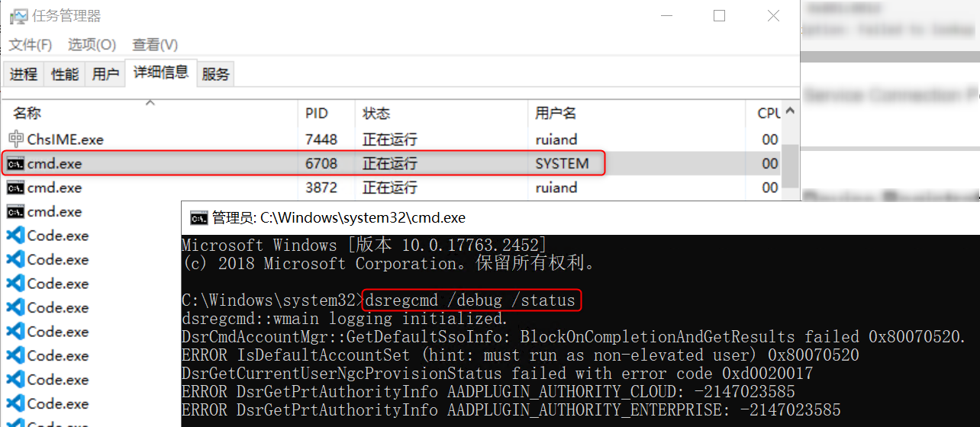Sort processes by 名称 column header
This screenshot has width=980, height=427.
pyautogui.click(x=27, y=114)
